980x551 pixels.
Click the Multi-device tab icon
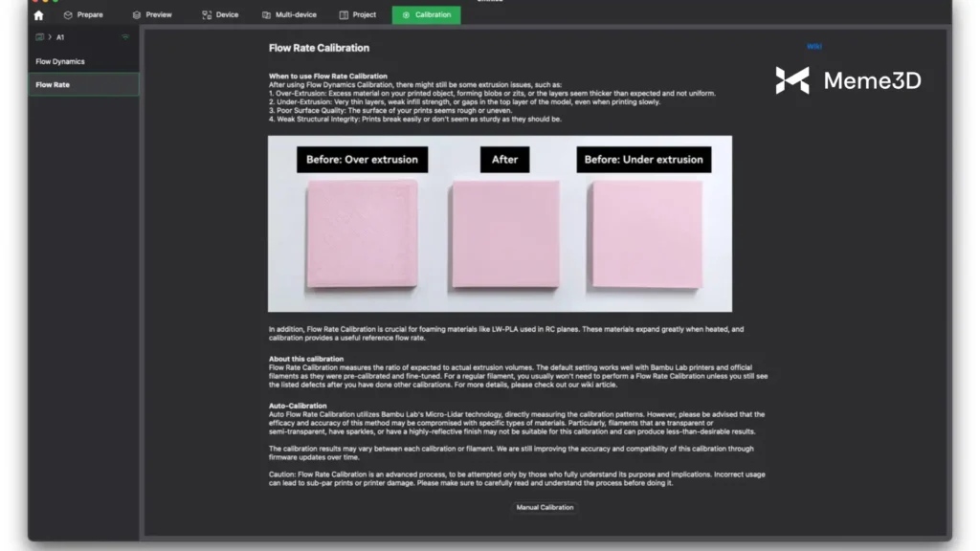click(267, 15)
